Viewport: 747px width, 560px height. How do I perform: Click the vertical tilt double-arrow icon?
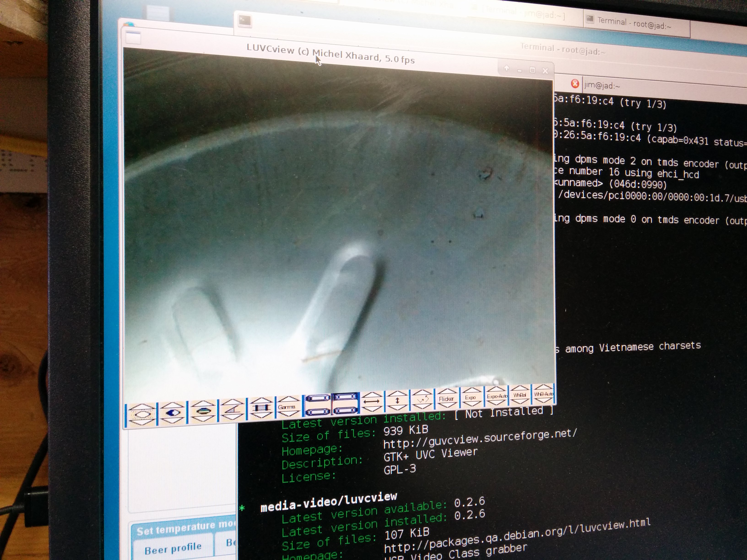point(397,400)
